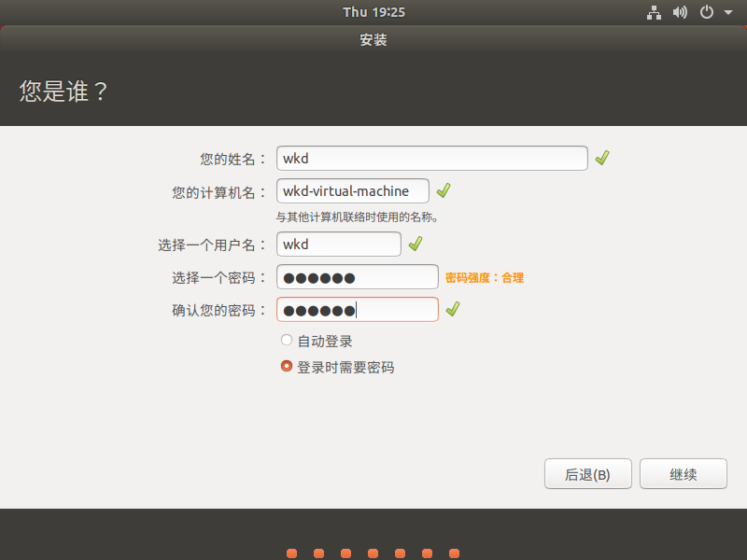Click the 安装 window title
The width and height of the screenshot is (747, 560).
point(373,39)
